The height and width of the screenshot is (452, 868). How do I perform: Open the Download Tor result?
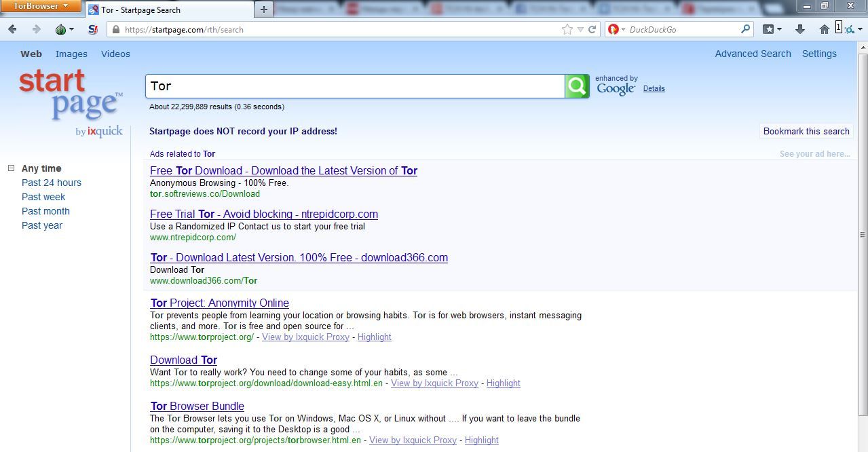(184, 360)
